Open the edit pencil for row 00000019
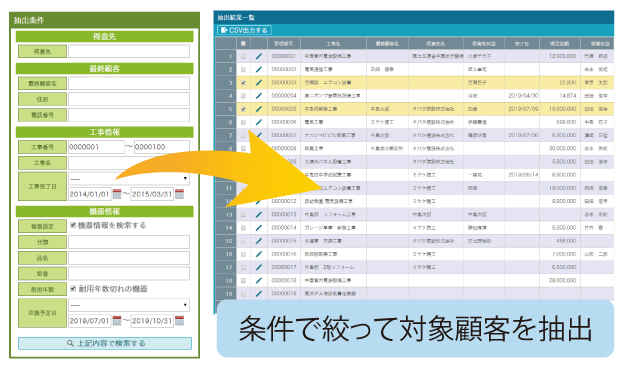 pos(259,293)
